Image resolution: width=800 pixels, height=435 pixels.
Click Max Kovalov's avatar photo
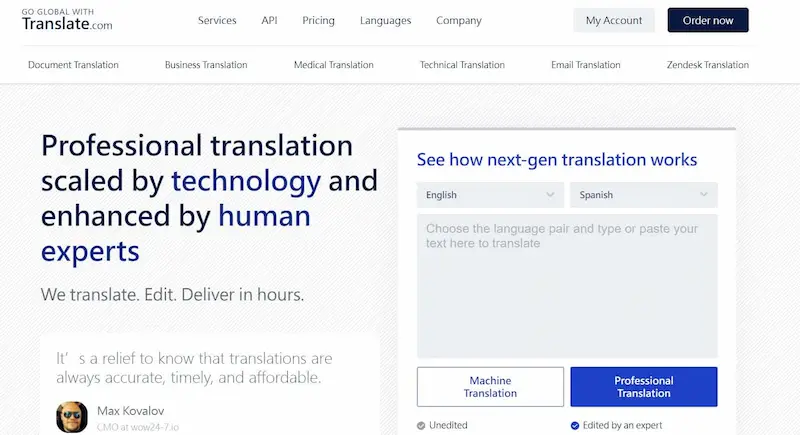click(72, 416)
